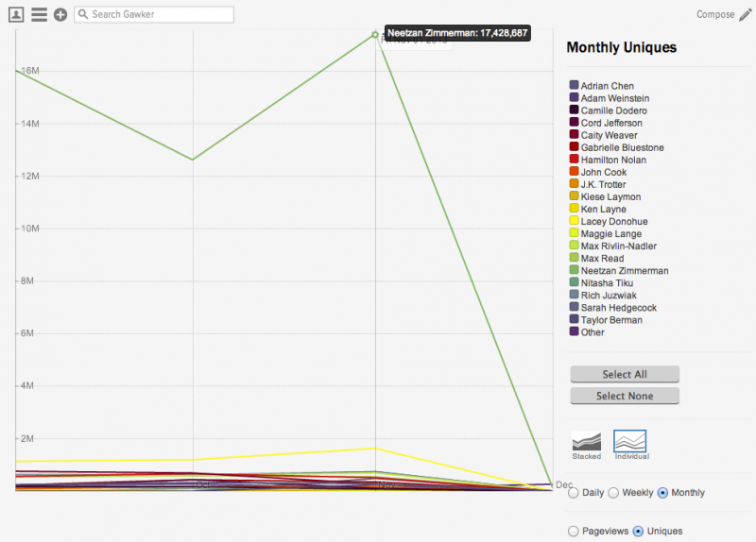This screenshot has height=542, width=756.
Task: Open the hamburger menu icon
Action: pos(39,15)
